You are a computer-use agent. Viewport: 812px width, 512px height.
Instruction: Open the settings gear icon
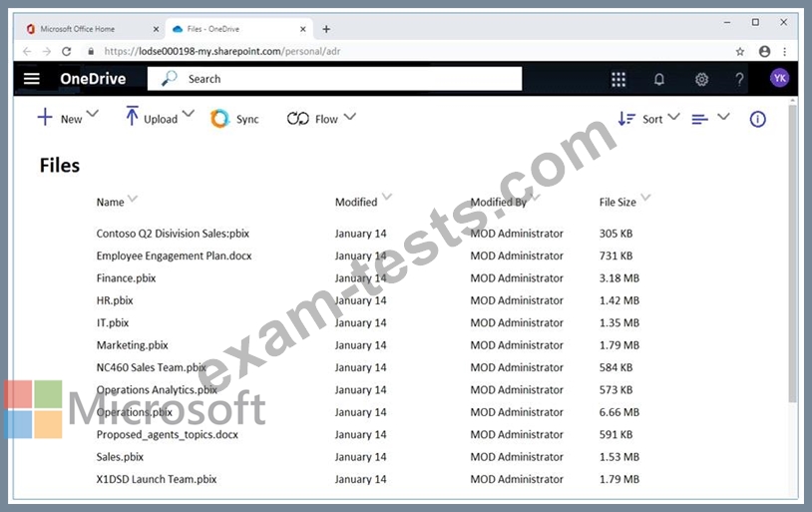click(701, 79)
